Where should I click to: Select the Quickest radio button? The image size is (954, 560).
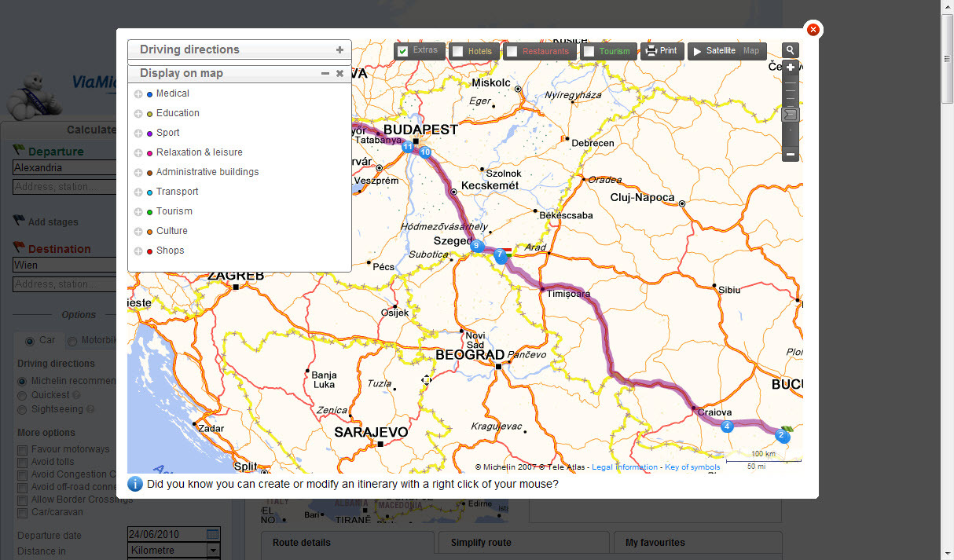coord(23,395)
